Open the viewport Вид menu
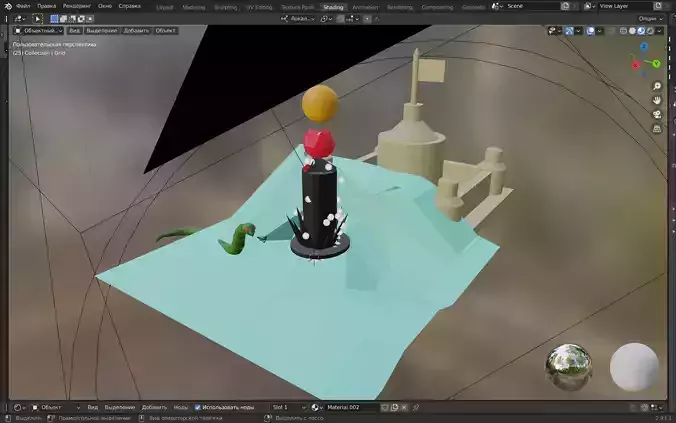 [x=74, y=31]
